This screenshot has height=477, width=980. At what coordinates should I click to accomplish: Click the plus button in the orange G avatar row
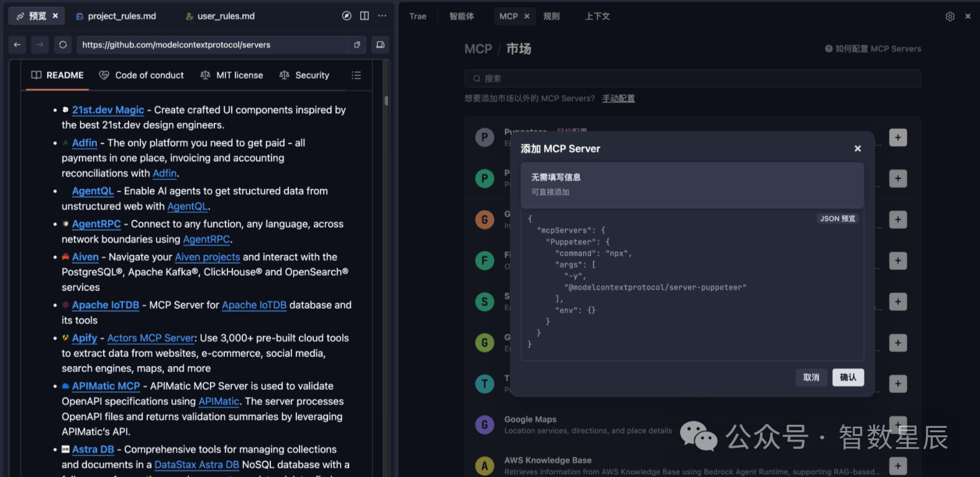click(x=898, y=220)
